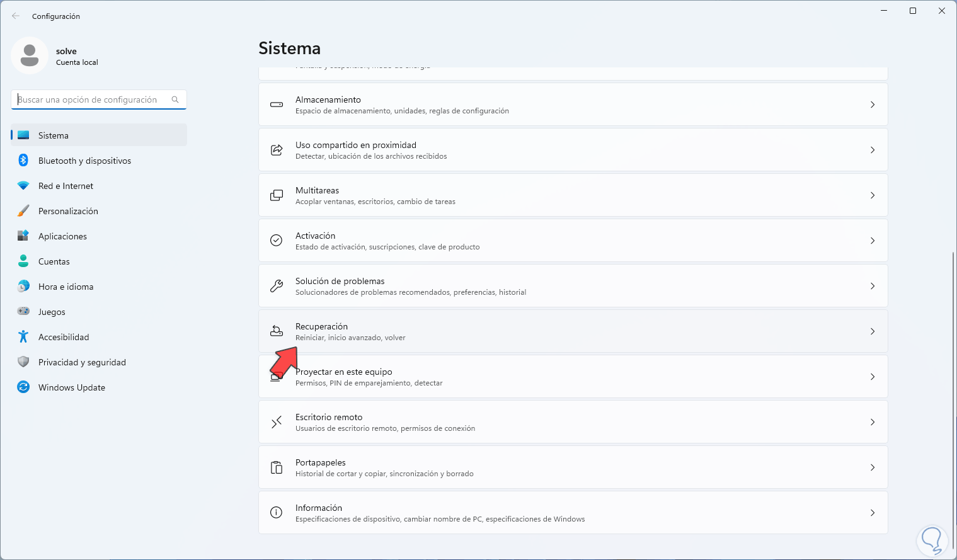Click the Personalización paintbrush icon

point(23,211)
